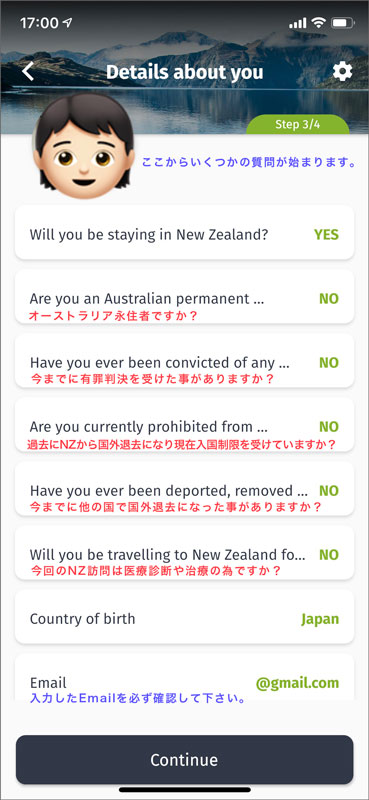Tap the Continue button
The width and height of the screenshot is (369, 800).
tap(184, 760)
